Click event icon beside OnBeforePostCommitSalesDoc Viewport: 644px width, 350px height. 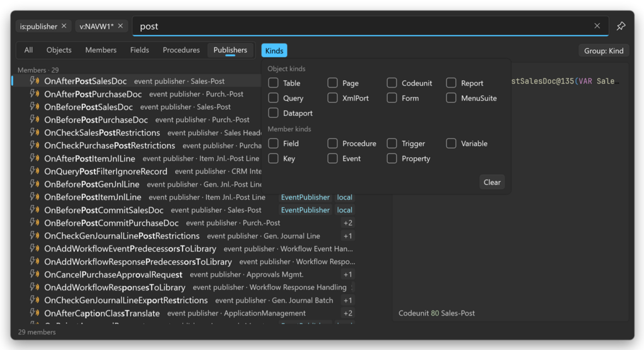pos(34,210)
